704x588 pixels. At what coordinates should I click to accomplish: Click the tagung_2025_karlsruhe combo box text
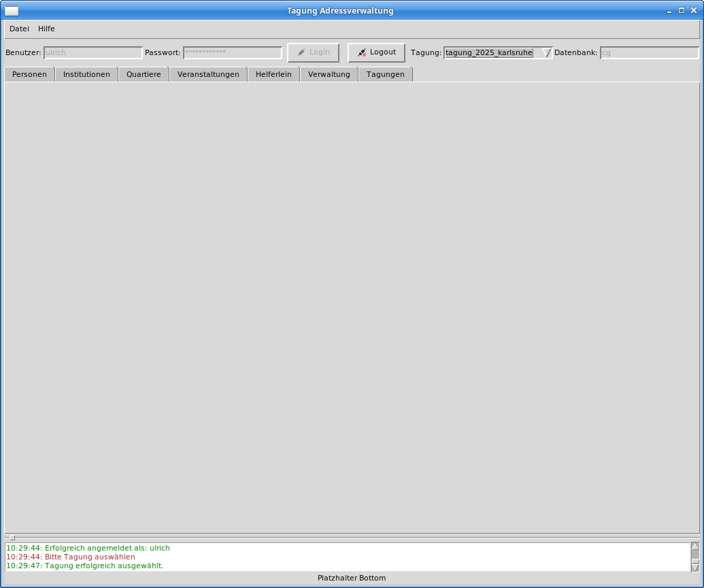(x=489, y=52)
